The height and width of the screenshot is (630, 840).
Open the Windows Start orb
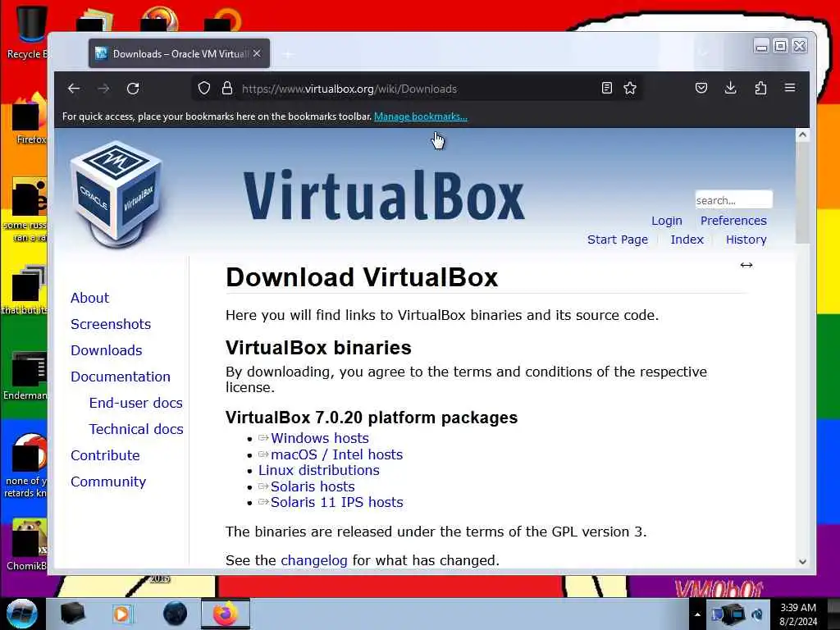[x=21, y=614]
